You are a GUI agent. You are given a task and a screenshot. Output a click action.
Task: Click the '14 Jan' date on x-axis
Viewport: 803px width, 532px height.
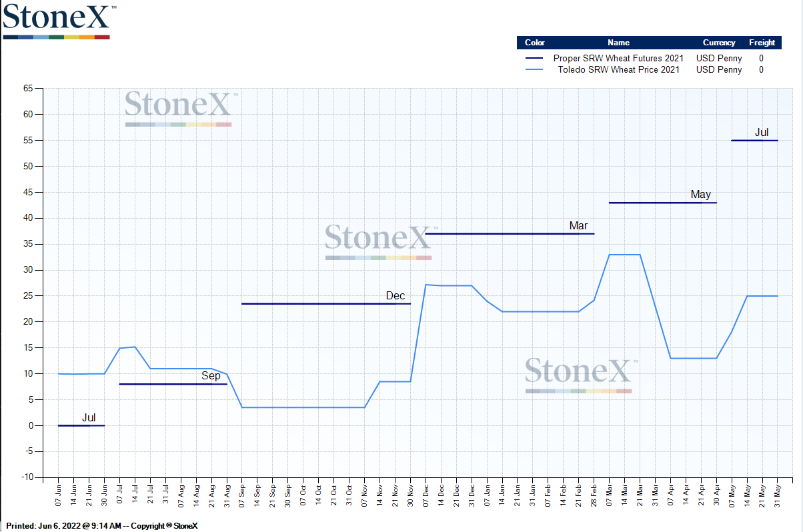coord(502,495)
